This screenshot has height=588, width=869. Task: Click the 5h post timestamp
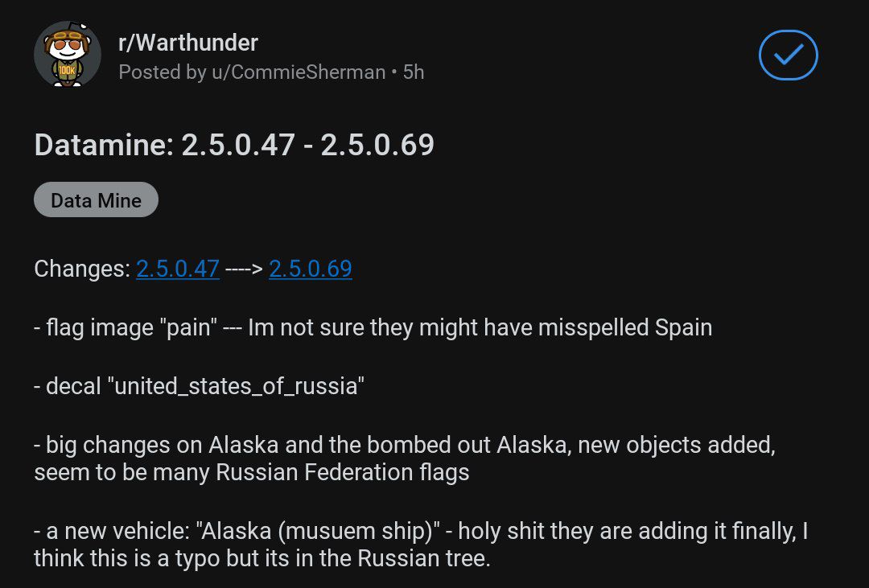point(414,72)
